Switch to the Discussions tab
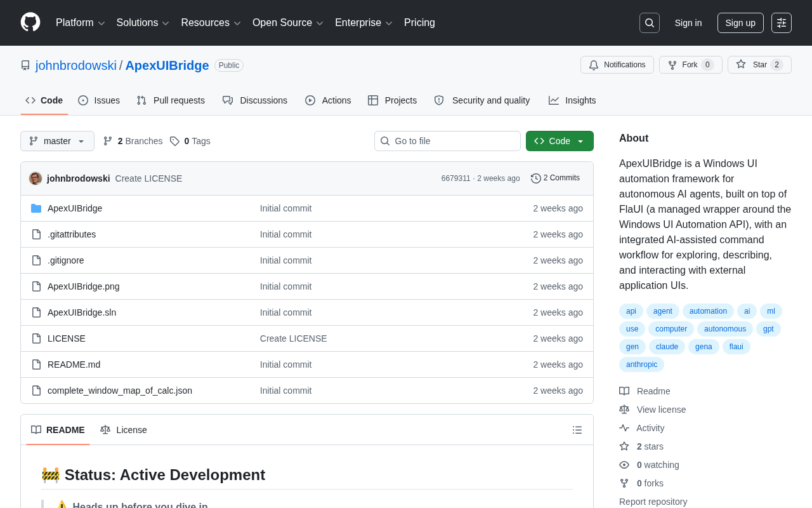812x508 pixels. 255,100
